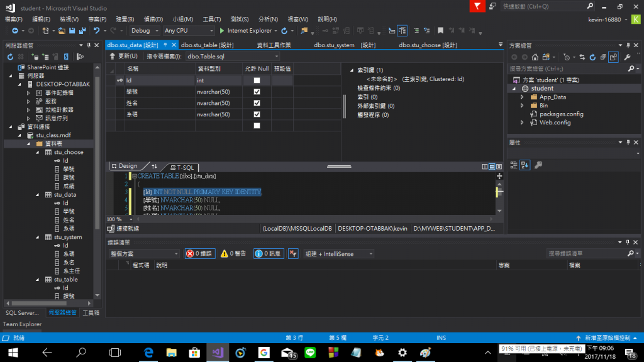Switch to the dbo.stu_choose [設計] tab
The height and width of the screenshot is (362, 644).
click(x=428, y=45)
